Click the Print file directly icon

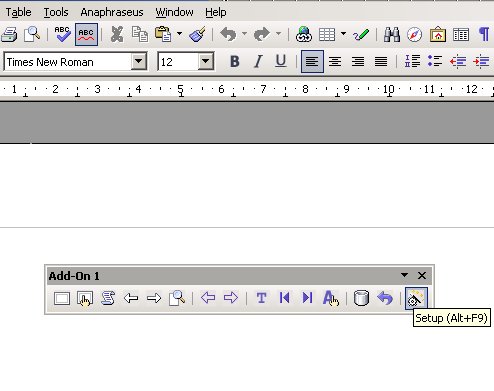click(x=9, y=34)
